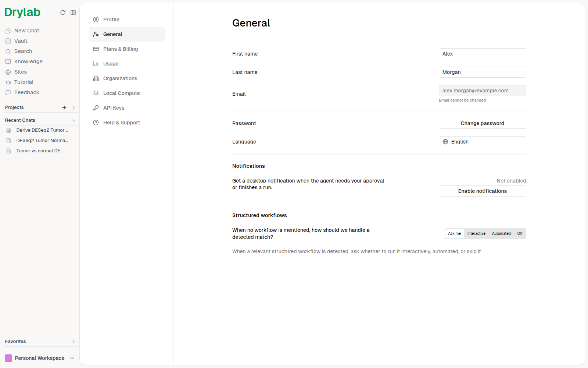
Task: Click the Personal Workspace color avatar
Action: pyautogui.click(x=8, y=358)
